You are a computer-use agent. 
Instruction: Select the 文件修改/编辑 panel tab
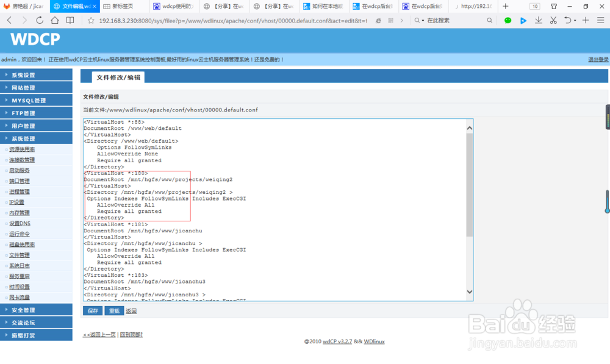click(x=118, y=77)
